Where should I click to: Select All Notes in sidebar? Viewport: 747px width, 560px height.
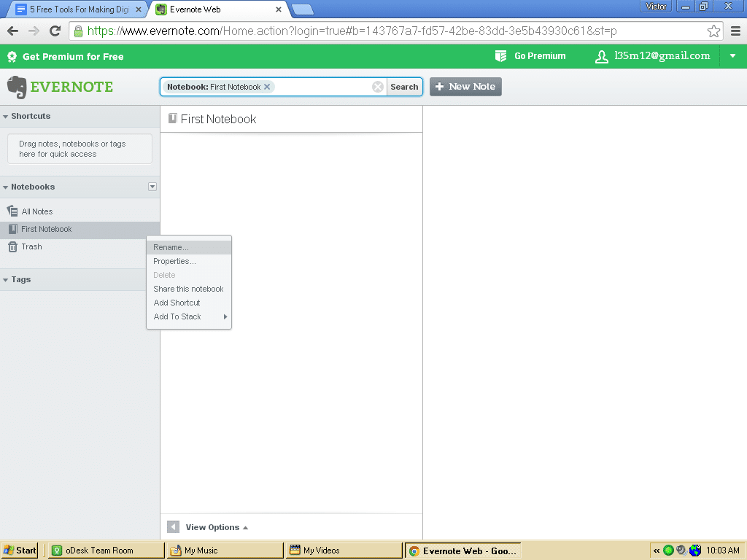(80, 211)
